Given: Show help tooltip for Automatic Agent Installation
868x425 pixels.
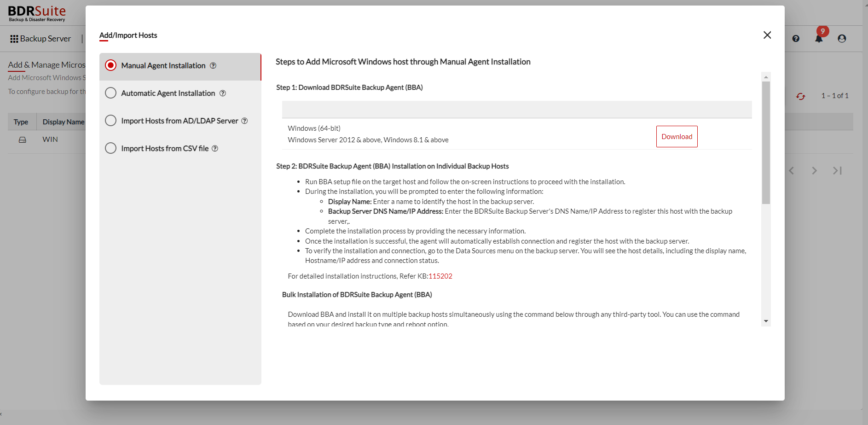Looking at the screenshot, I should 223,93.
